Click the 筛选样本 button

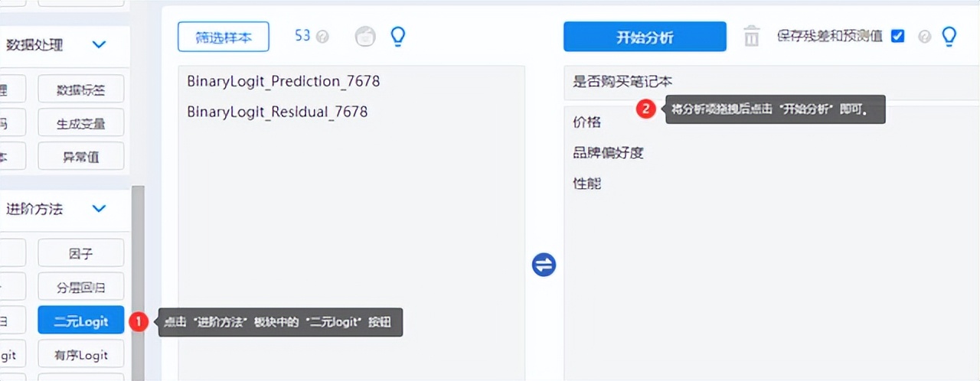[x=224, y=37]
